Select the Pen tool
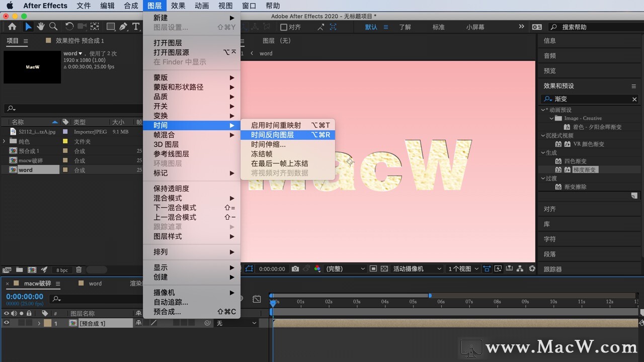This screenshot has width=644, height=362. click(x=123, y=27)
